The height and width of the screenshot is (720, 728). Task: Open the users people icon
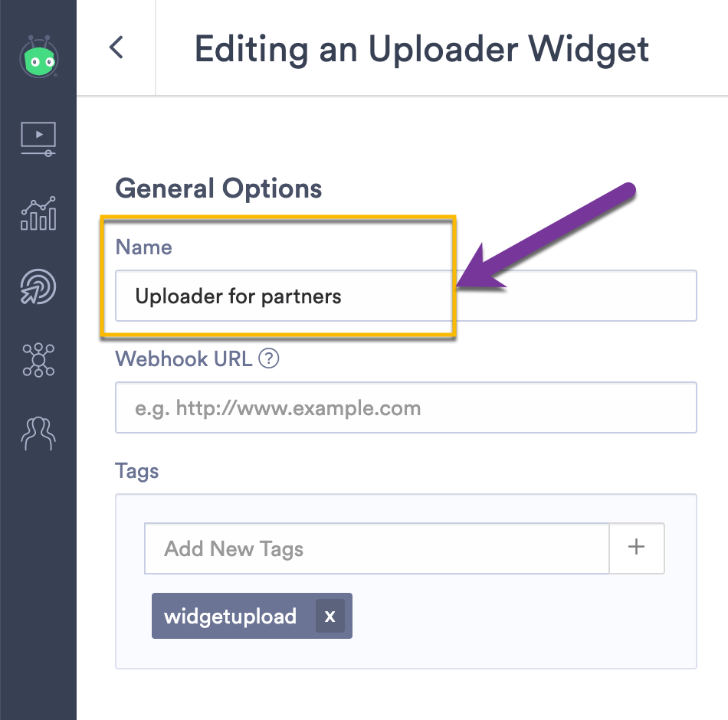click(38, 433)
